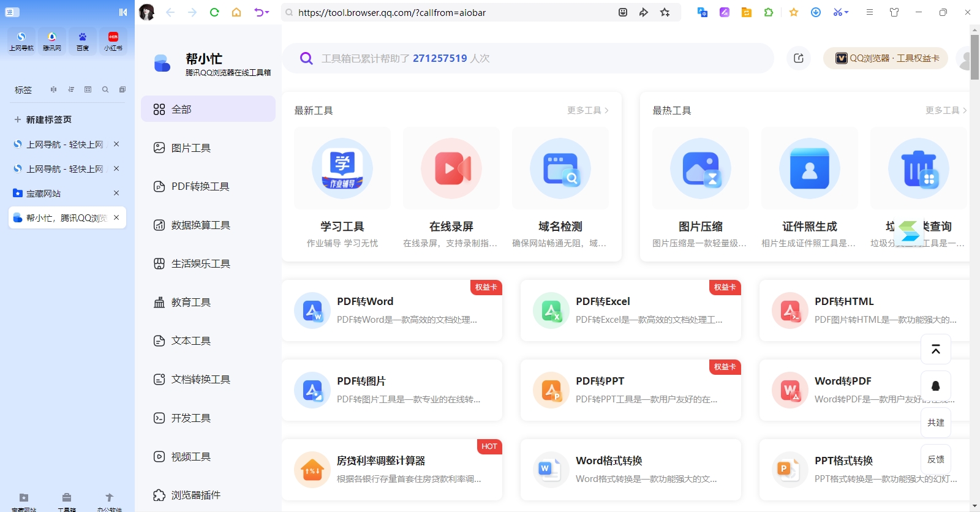Expand the undo close-tab dropdown arrow
This screenshot has height=512, width=980.
(x=267, y=12)
